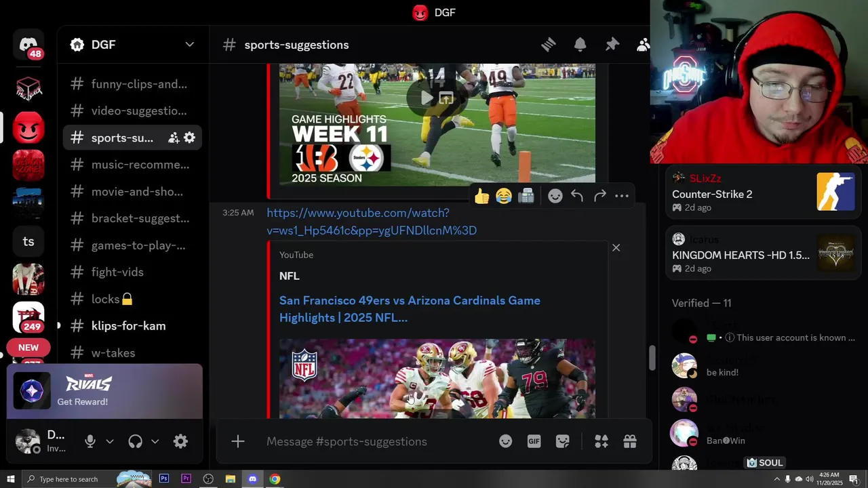This screenshot has height=488, width=868.
Task: Go to funny-clips-and channel
Action: pos(132,84)
